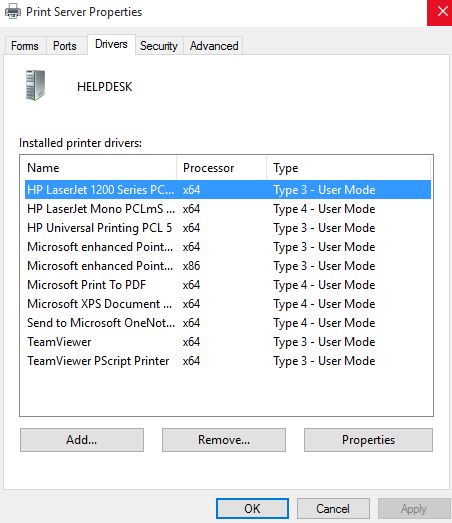Sort list by Processor column header

pyautogui.click(x=221, y=168)
